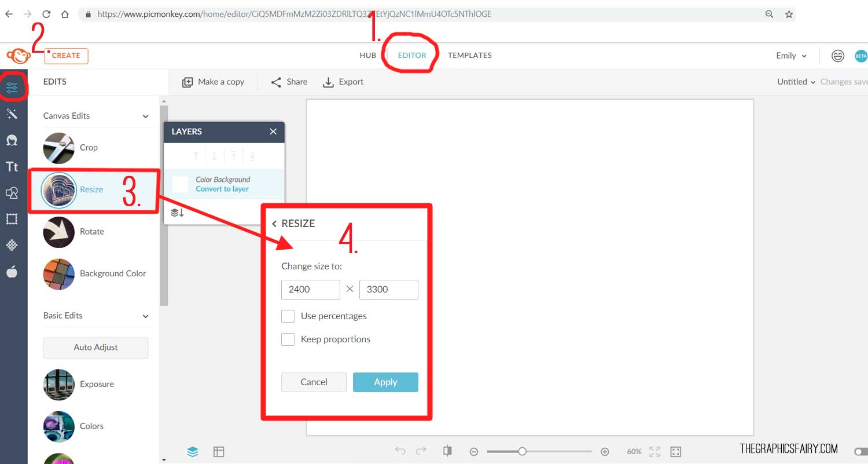Zoom out with minus icon

473,451
